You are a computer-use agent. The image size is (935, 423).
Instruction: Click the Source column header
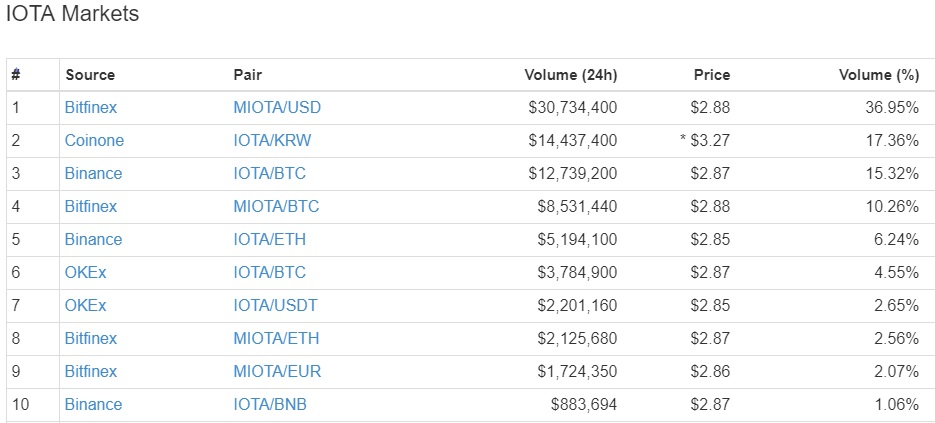[90, 75]
